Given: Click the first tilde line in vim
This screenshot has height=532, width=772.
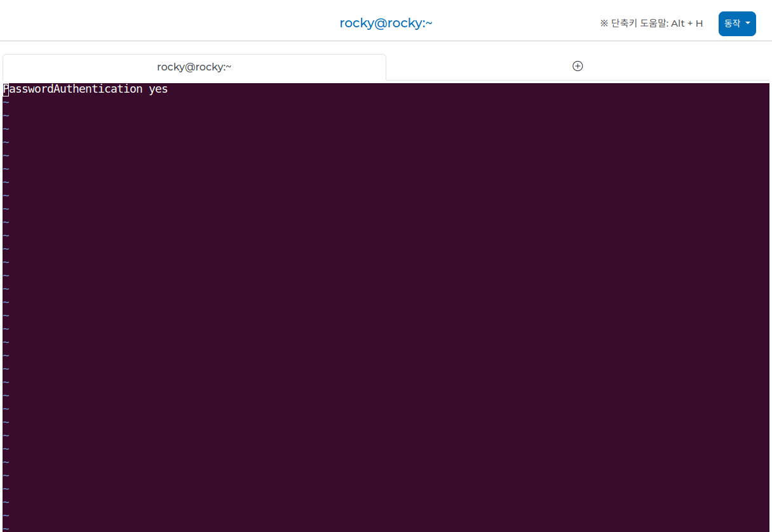Looking at the screenshot, I should tap(5, 102).
